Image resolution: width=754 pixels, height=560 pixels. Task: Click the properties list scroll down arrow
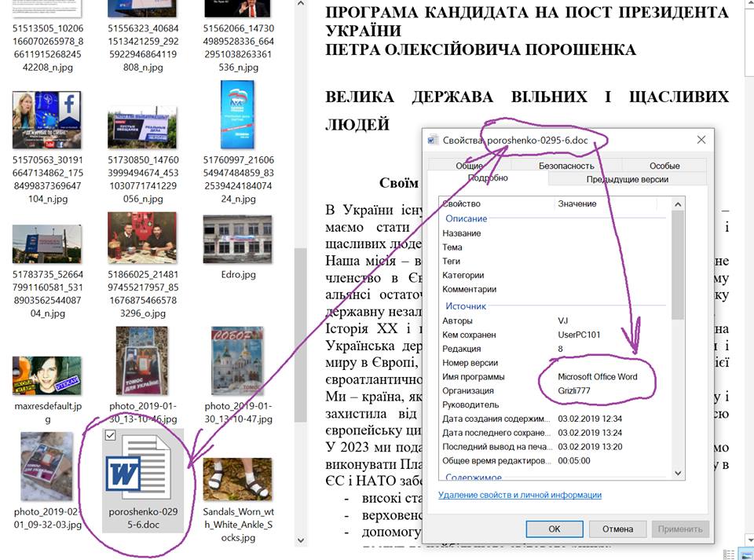click(678, 473)
